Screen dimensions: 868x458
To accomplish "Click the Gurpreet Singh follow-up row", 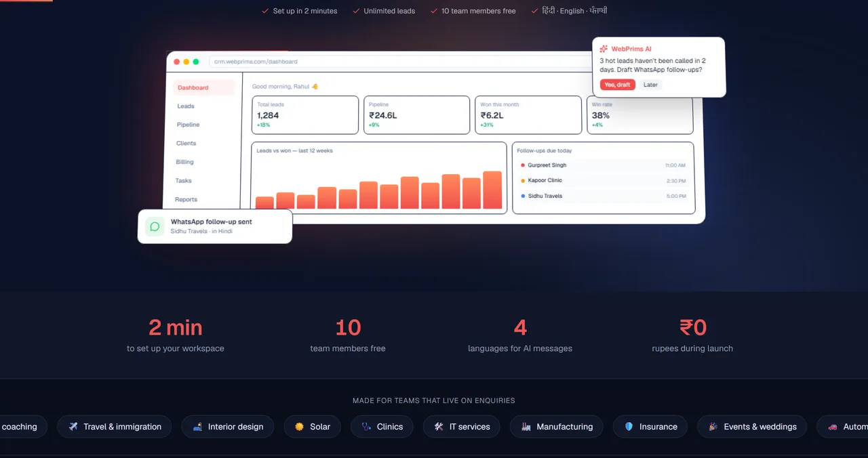I will tap(603, 165).
